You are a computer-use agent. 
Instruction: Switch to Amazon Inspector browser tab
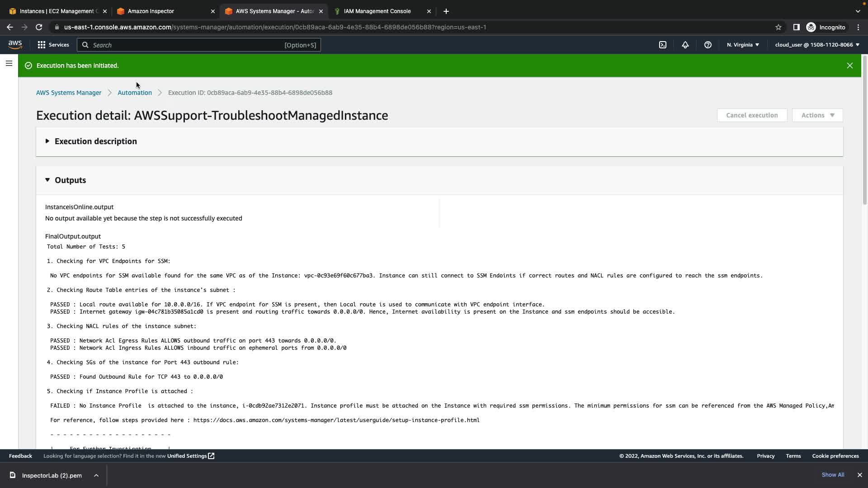tap(151, 11)
